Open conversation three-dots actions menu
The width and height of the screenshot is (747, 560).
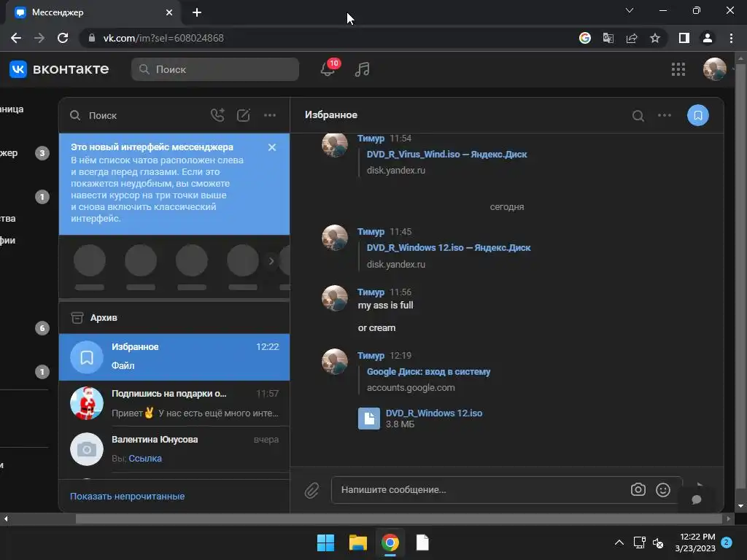click(x=664, y=115)
